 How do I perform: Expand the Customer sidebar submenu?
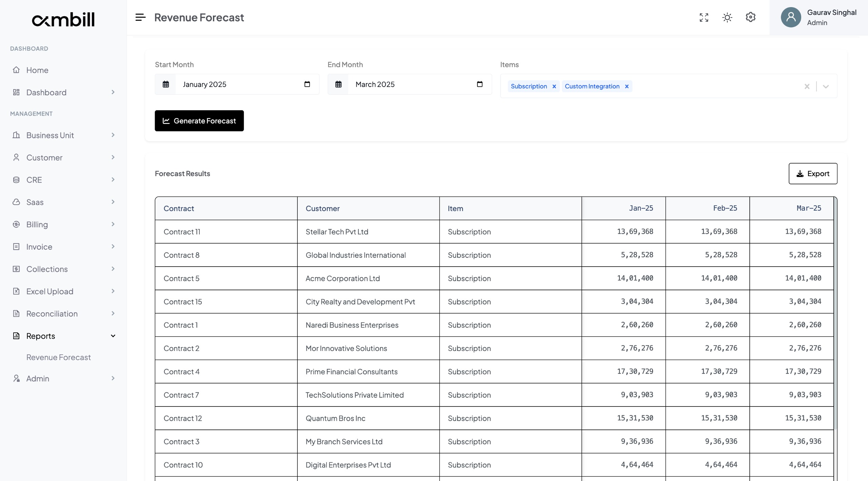click(x=113, y=158)
